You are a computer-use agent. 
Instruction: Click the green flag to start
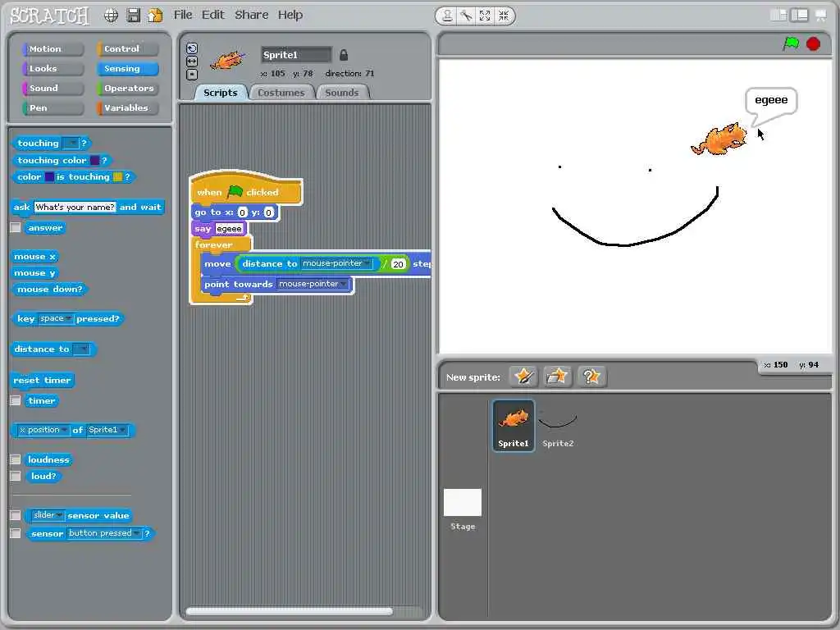[791, 43]
